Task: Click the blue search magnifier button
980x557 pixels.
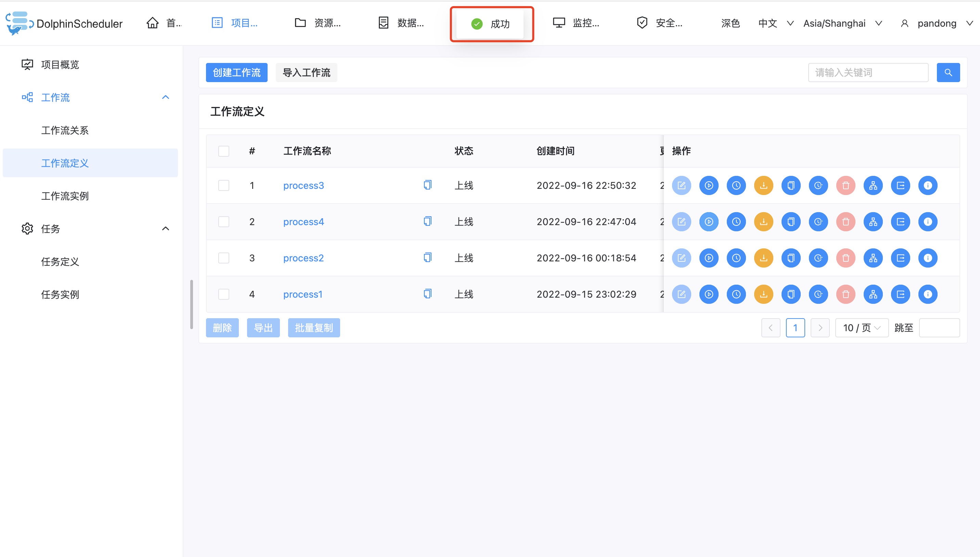Action: point(948,73)
